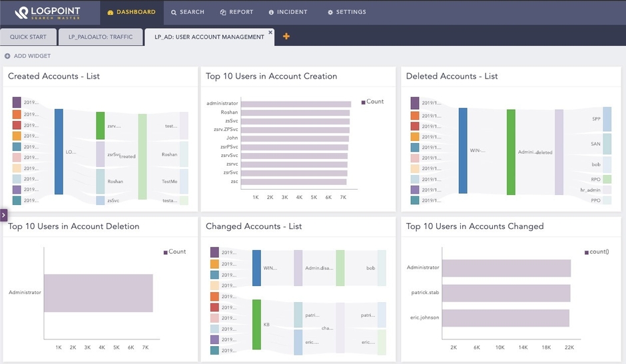Open the Dashboard section icon
626x364 pixels.
coord(111,12)
